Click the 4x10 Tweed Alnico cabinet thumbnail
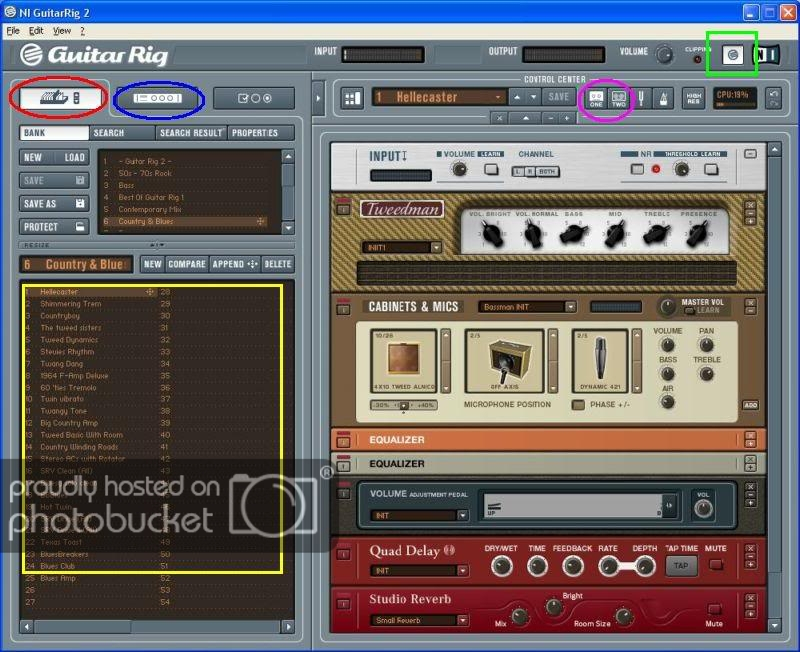 [x=404, y=361]
